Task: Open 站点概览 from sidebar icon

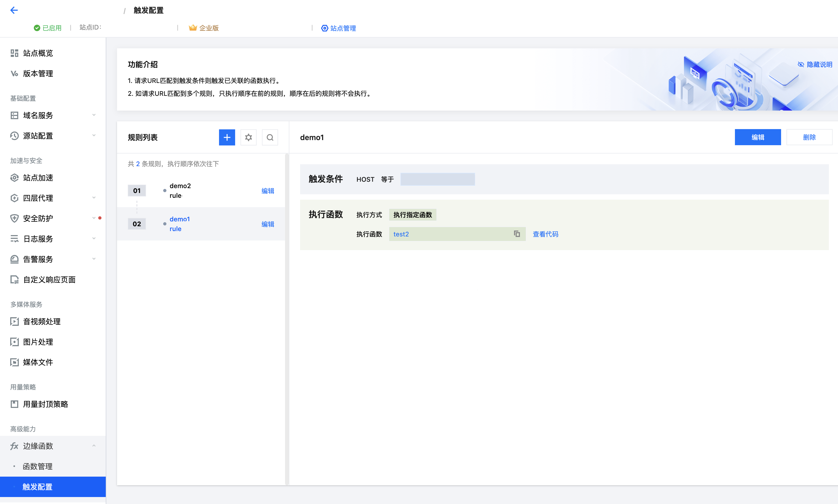Action: click(x=14, y=53)
